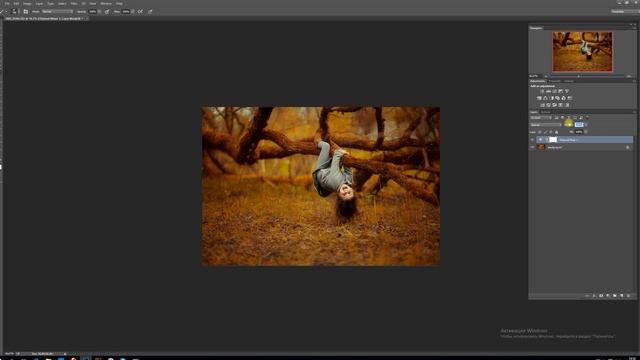Create a new group in Layers panel

[x=615, y=296]
